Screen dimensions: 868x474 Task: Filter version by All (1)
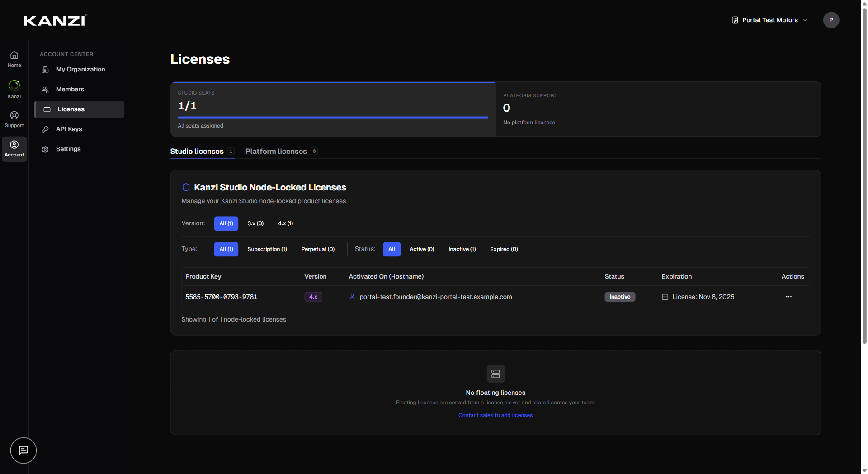226,223
